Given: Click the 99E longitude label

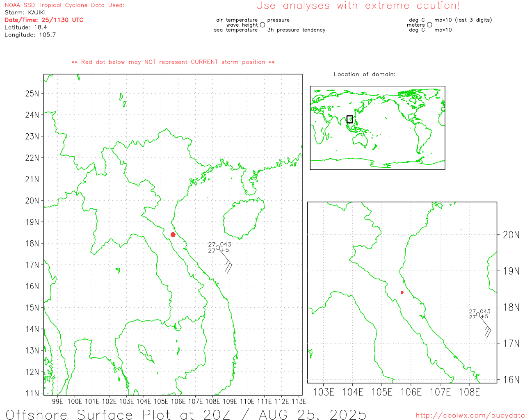Looking at the screenshot, I should (57, 401).
